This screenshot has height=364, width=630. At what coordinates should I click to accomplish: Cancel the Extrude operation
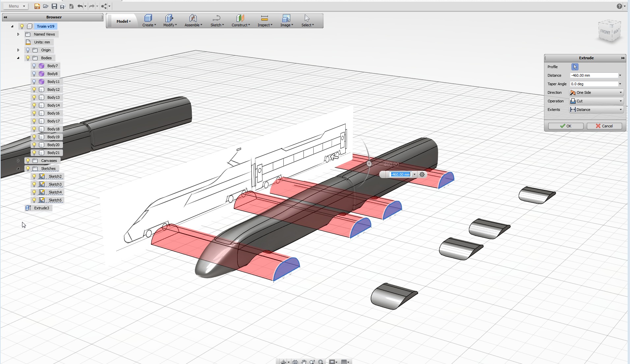[604, 126]
